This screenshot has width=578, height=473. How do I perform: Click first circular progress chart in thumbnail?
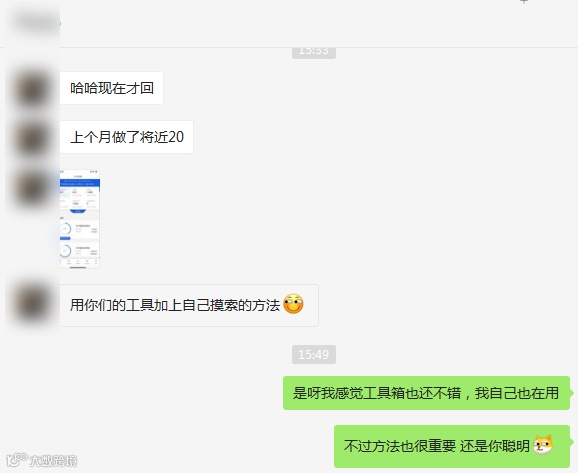tap(65, 229)
